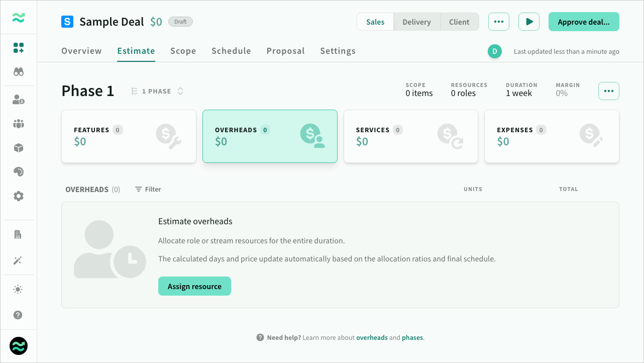
Task: Open the building icon in sidebar
Action: point(19,235)
